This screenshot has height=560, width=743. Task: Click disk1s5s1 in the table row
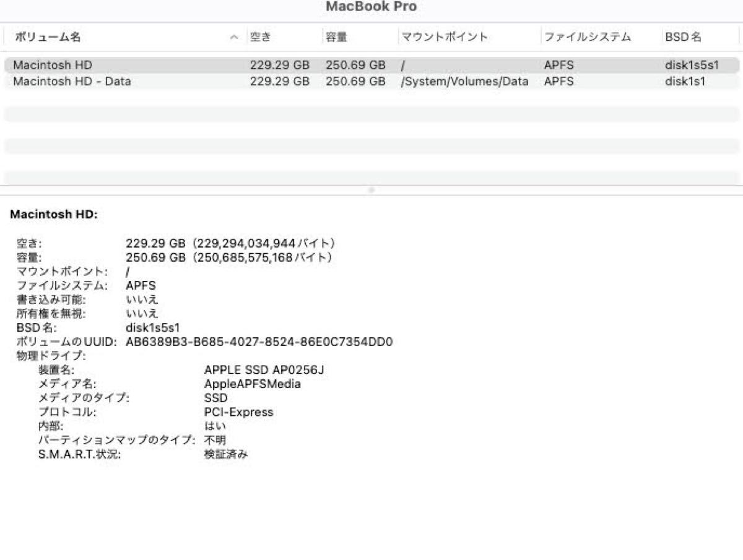(x=692, y=65)
